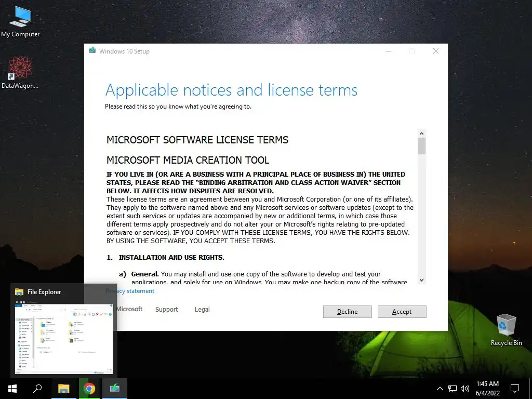
Task: Open the volume speaker tray icon
Action: 465,389
